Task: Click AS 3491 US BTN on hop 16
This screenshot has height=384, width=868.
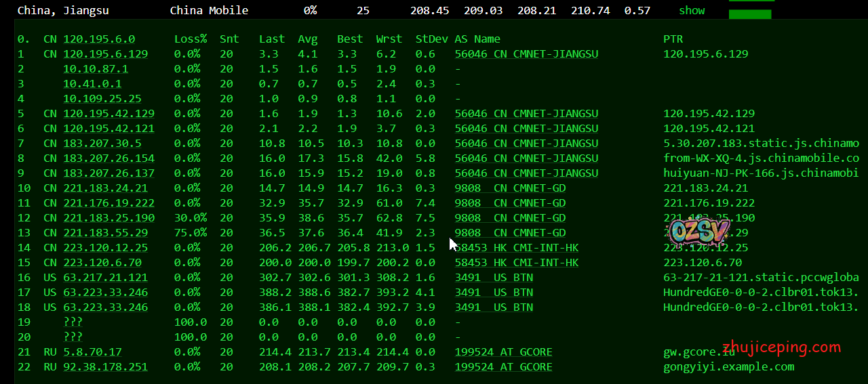Action: 494,278
